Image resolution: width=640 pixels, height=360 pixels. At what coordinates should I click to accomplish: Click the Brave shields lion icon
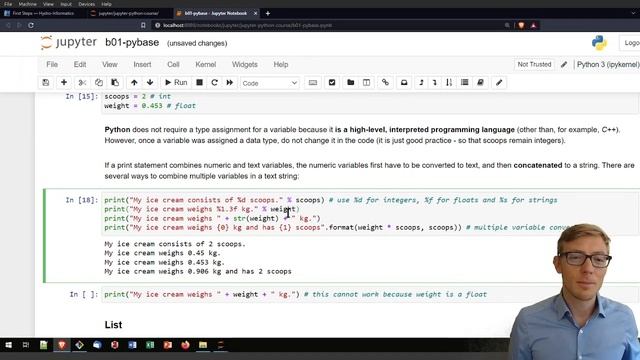click(x=521, y=25)
